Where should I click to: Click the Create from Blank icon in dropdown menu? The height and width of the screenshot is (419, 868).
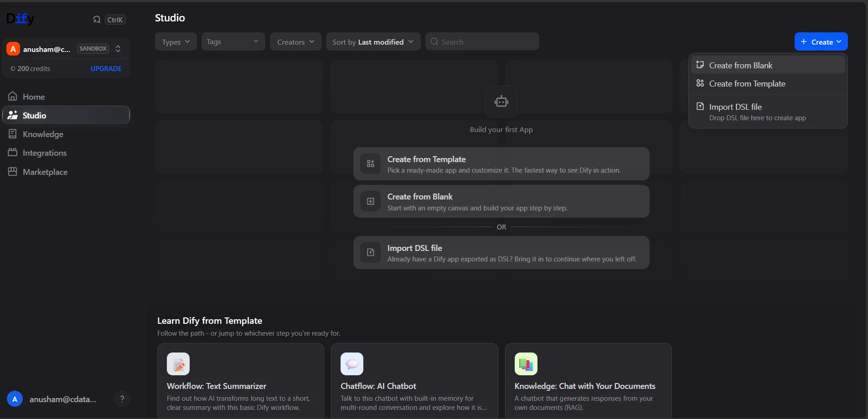point(700,65)
